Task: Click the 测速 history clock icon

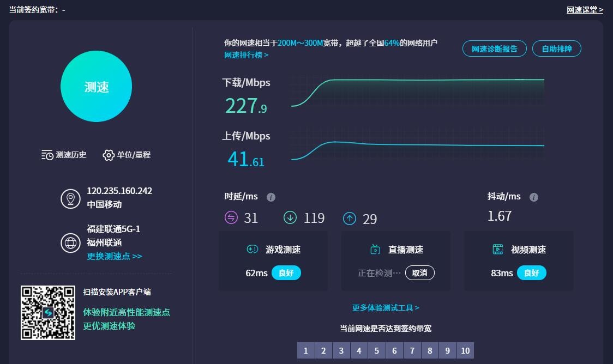Action: (x=47, y=155)
